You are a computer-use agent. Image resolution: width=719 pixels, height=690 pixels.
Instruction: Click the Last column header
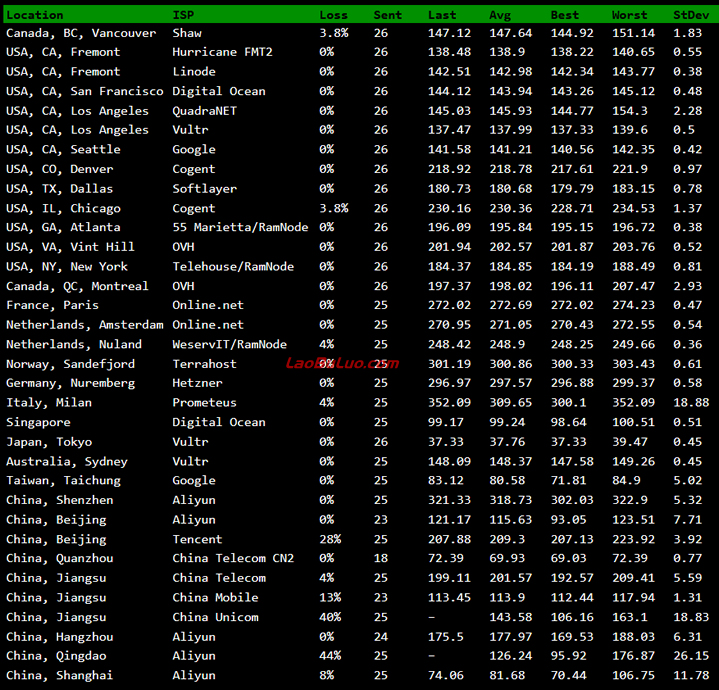442,15
